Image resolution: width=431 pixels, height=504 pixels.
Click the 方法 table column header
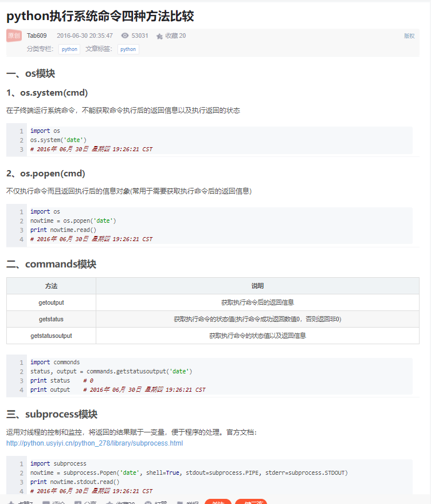51,286
